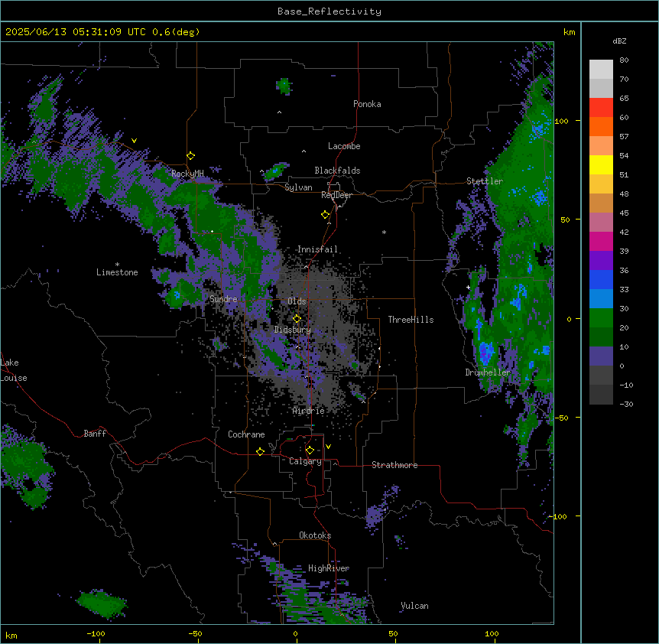Screen dimensions: 659x644
Task: Click the Olds label
Action: pyautogui.click(x=297, y=301)
